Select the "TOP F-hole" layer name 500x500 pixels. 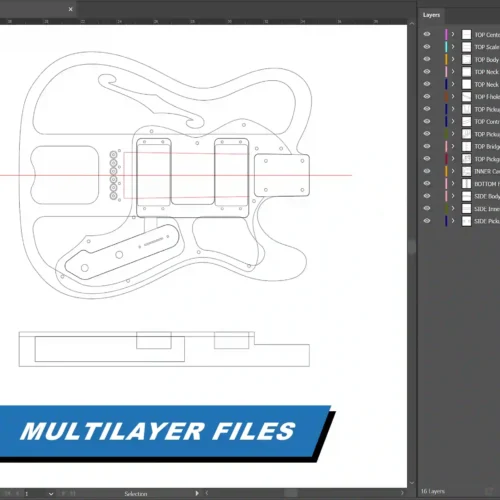[487, 97]
